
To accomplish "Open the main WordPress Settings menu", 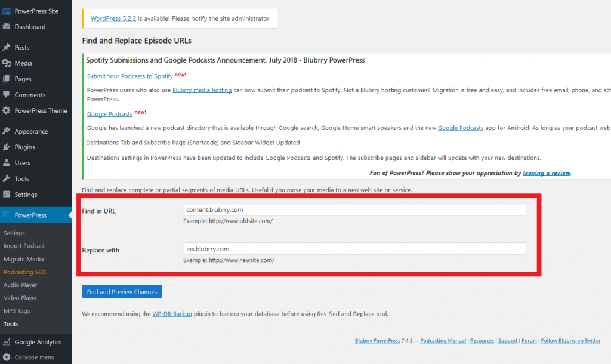I will [26, 195].
